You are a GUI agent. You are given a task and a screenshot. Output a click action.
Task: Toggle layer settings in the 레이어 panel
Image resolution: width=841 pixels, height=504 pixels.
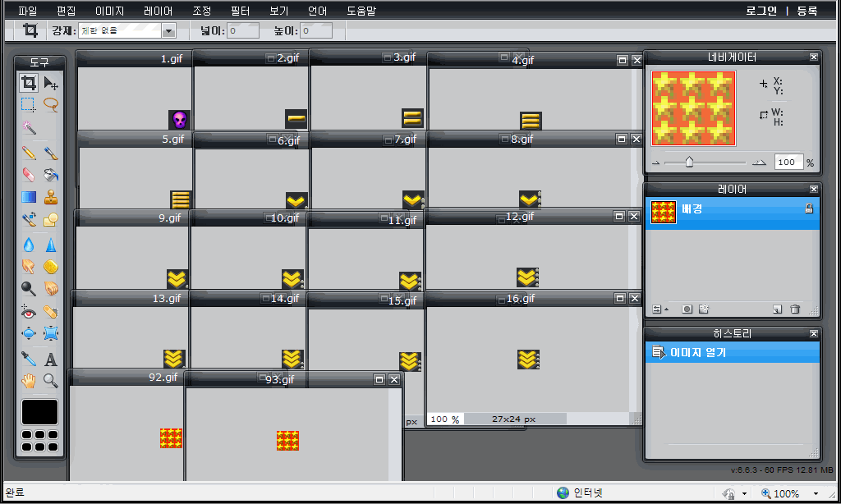(656, 309)
